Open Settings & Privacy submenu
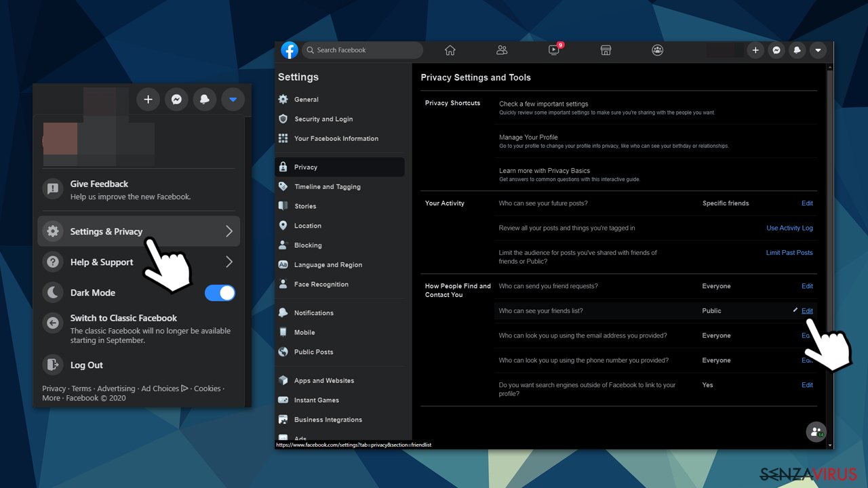Image resolution: width=868 pixels, height=488 pixels. 139,231
